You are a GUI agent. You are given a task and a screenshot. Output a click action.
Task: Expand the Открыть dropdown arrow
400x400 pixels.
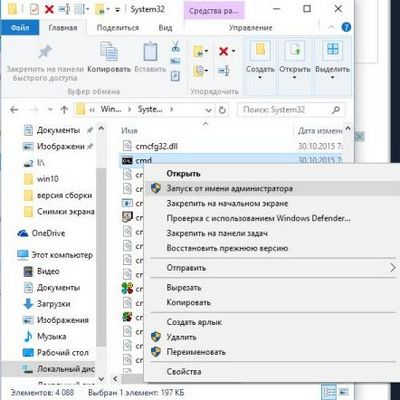pyautogui.click(x=294, y=78)
